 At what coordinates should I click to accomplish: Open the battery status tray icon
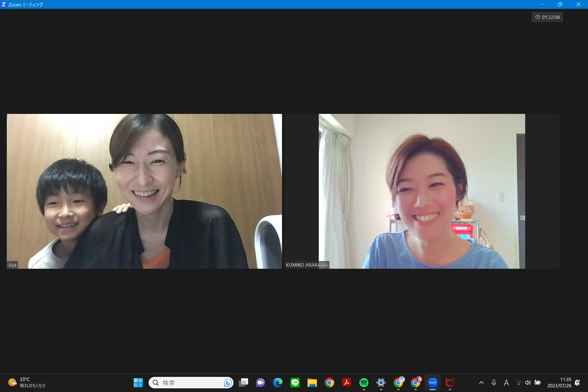tap(537, 383)
